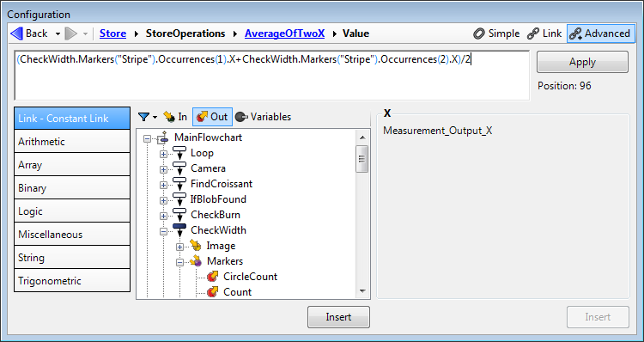Screen dimensions: 644x342
Task: Select the IfBlobFound tree label
Action: [218, 199]
